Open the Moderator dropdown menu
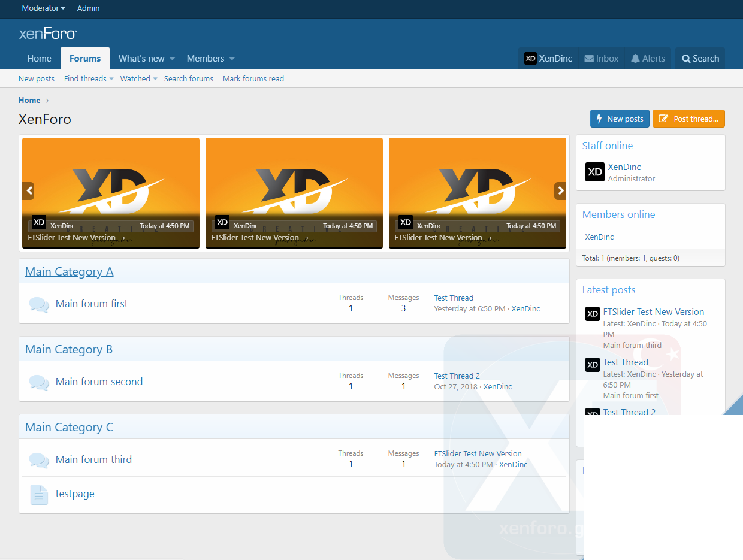The width and height of the screenshot is (743, 560). 44,8
